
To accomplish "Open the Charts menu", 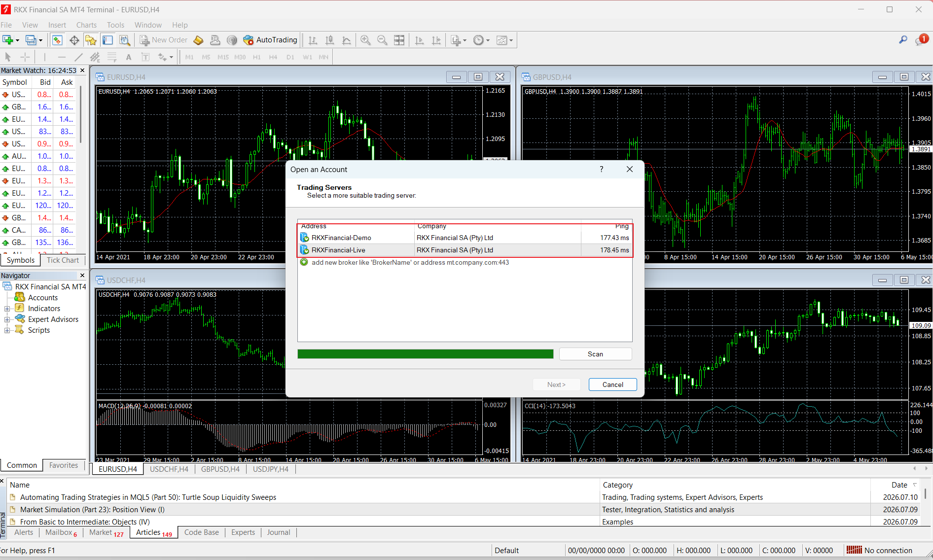I will (x=86, y=25).
